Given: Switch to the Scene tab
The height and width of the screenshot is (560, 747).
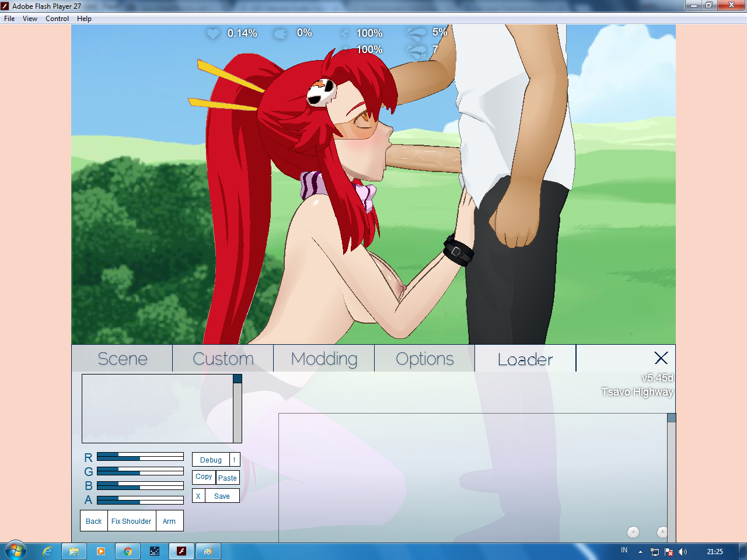Looking at the screenshot, I should 123,359.
